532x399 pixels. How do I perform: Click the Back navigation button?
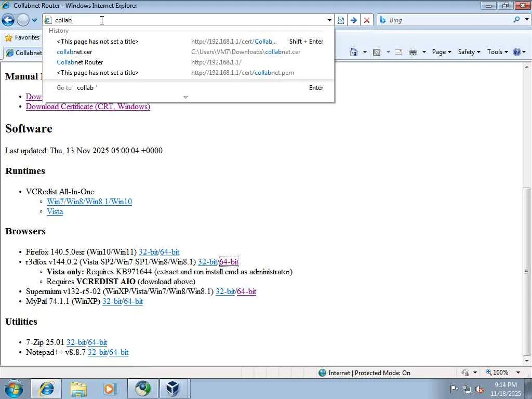pyautogui.click(x=8, y=20)
